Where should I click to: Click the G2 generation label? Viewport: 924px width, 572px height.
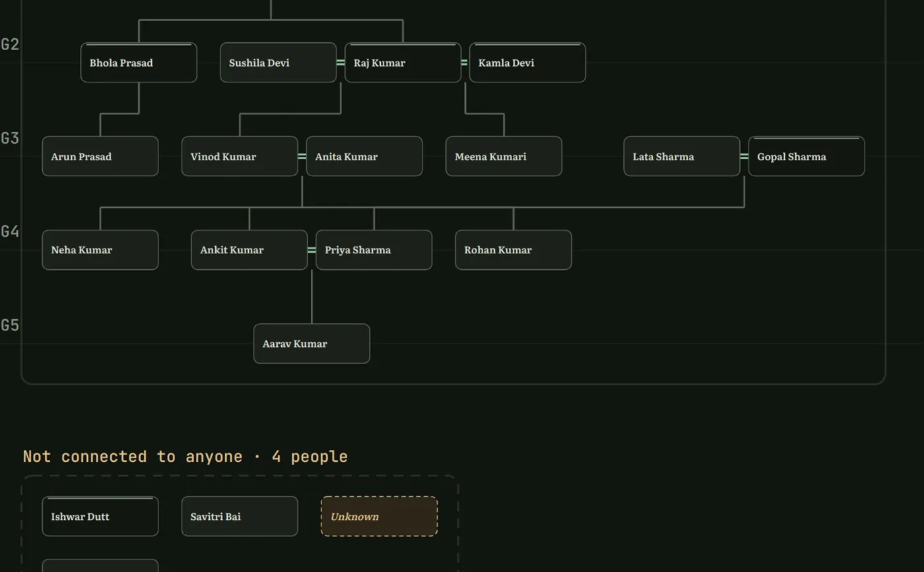tap(10, 45)
